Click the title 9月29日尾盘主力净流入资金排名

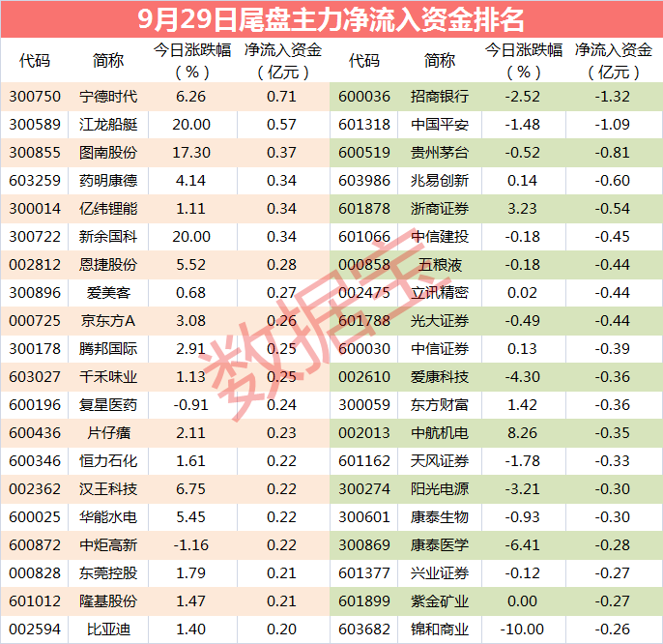point(331,19)
